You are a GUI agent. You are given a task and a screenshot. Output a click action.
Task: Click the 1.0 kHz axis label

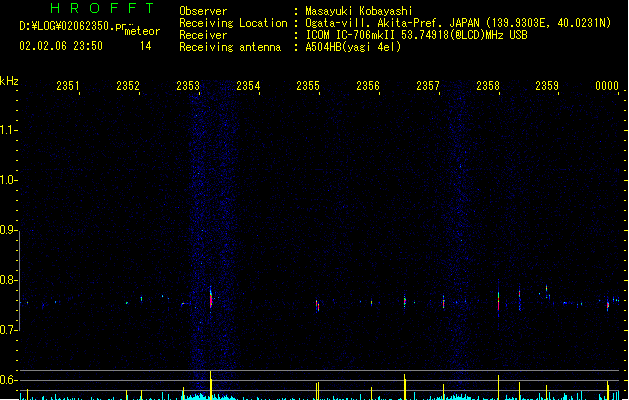tap(7, 180)
